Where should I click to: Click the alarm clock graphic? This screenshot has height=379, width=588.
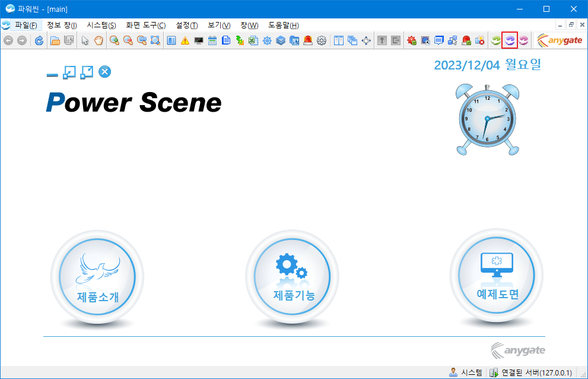[487, 119]
